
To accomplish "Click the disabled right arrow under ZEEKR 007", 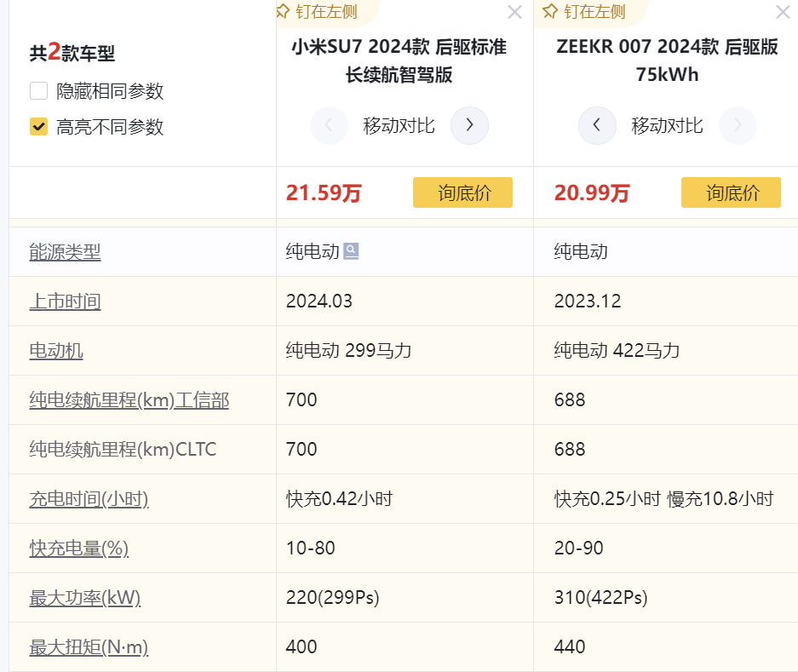I will 737,126.
